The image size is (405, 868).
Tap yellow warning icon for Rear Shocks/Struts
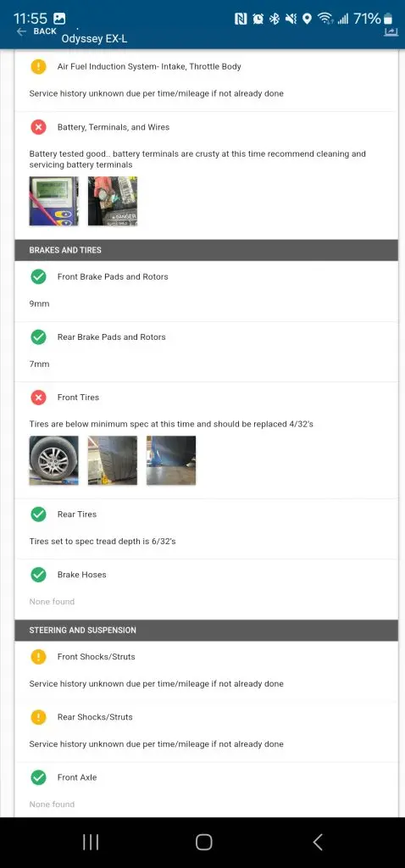pyautogui.click(x=38, y=717)
